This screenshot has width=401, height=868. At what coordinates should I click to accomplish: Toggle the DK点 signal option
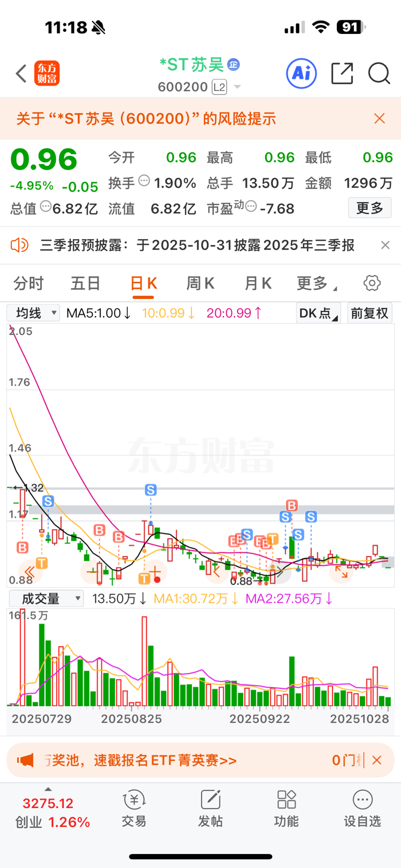tap(318, 313)
